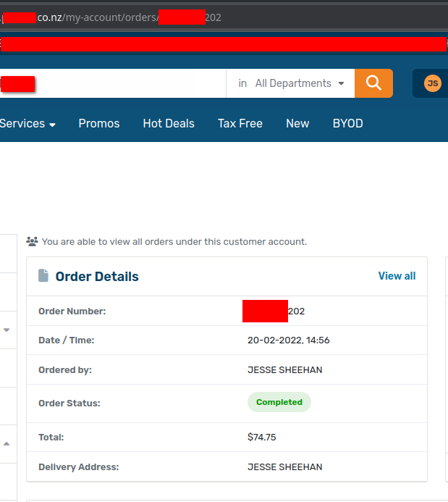Select the $74.75 total amount
448x502 pixels.
click(262, 438)
